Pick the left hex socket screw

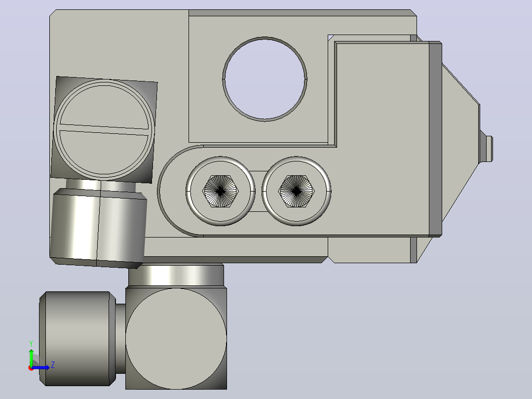click(221, 191)
